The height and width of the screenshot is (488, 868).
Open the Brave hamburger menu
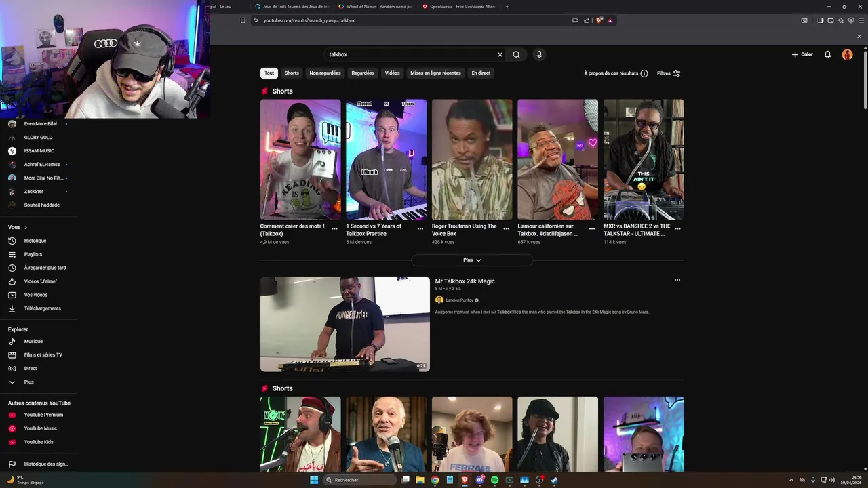860,20
